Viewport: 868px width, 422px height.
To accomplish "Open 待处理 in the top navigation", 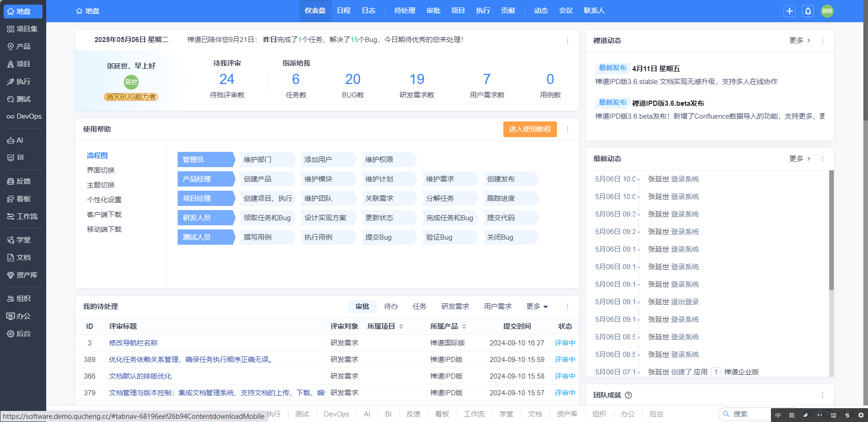I will [x=405, y=11].
